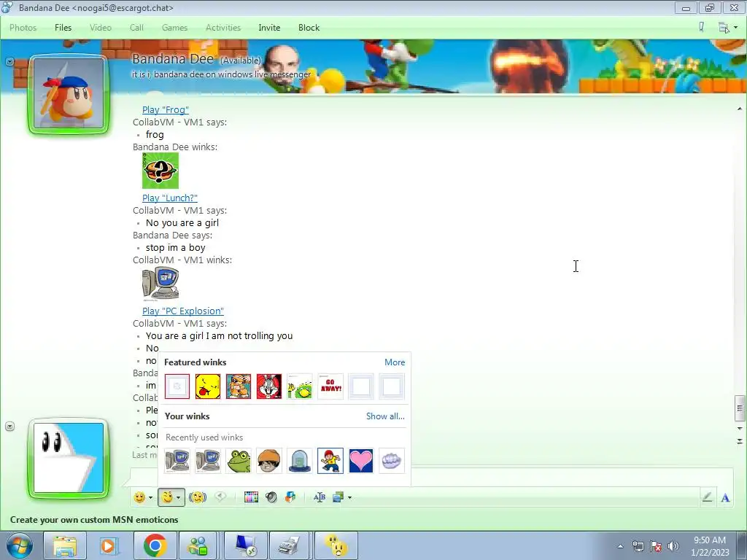Click the scroll up arrow of chat history
This screenshot has width=747, height=560.
coord(740,109)
